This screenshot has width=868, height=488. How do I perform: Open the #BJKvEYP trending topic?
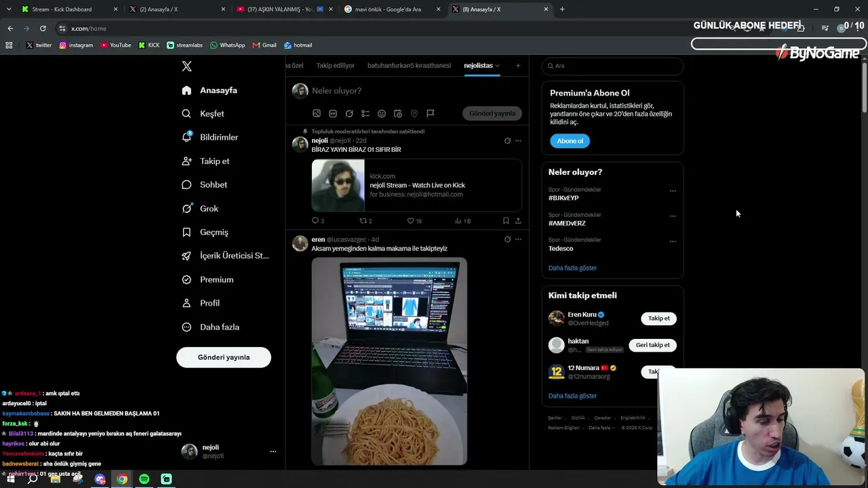pos(564,198)
